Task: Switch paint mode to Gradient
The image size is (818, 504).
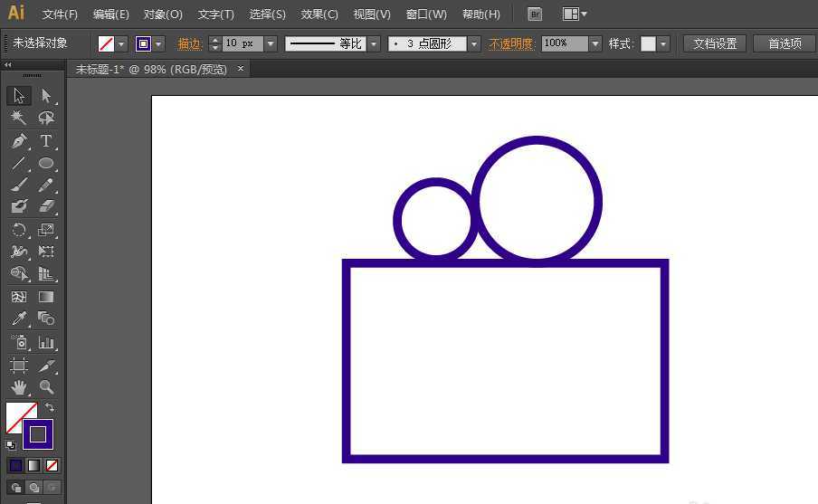Action: point(33,465)
